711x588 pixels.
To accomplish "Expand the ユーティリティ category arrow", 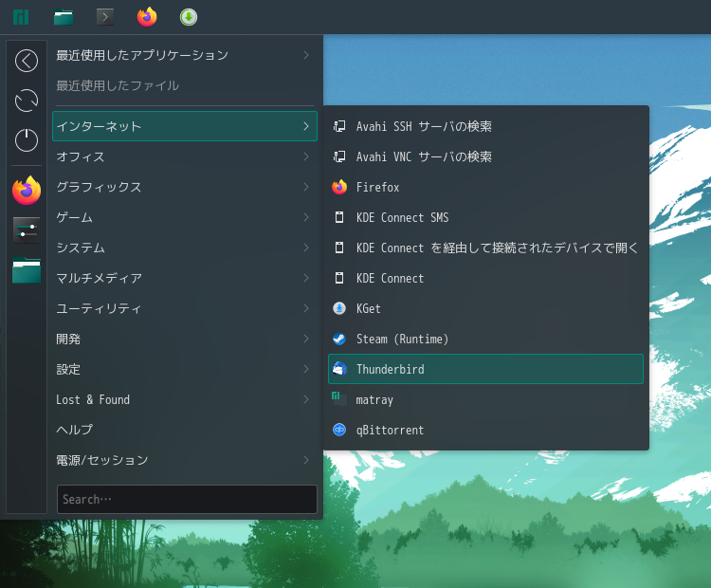I will tap(306, 308).
